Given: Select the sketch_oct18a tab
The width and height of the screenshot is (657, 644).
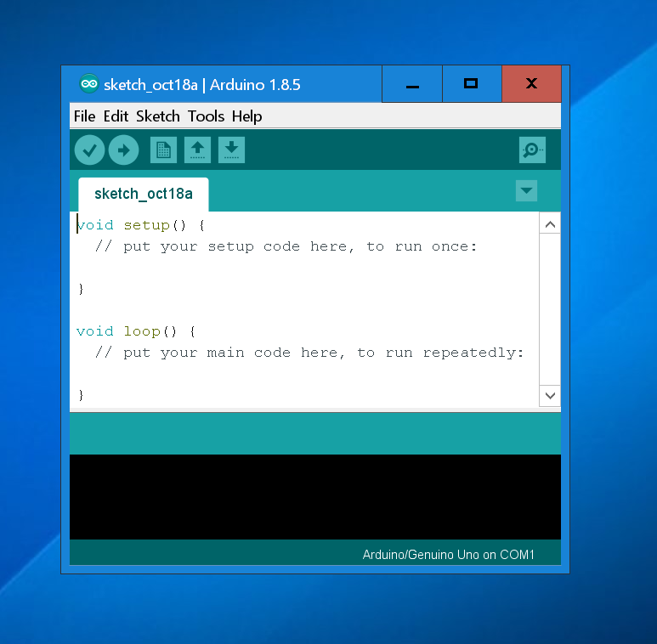Looking at the screenshot, I should tap(143, 194).
